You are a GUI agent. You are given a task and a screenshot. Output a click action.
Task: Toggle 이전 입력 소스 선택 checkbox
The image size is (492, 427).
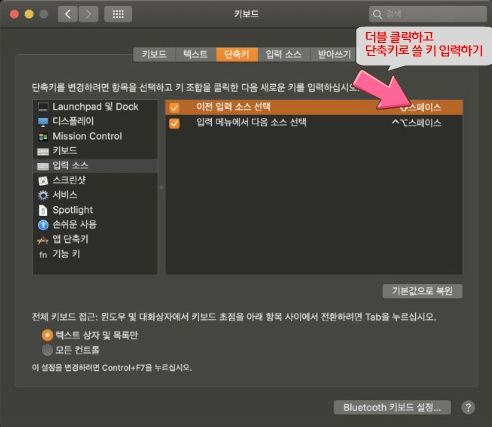[x=174, y=108]
